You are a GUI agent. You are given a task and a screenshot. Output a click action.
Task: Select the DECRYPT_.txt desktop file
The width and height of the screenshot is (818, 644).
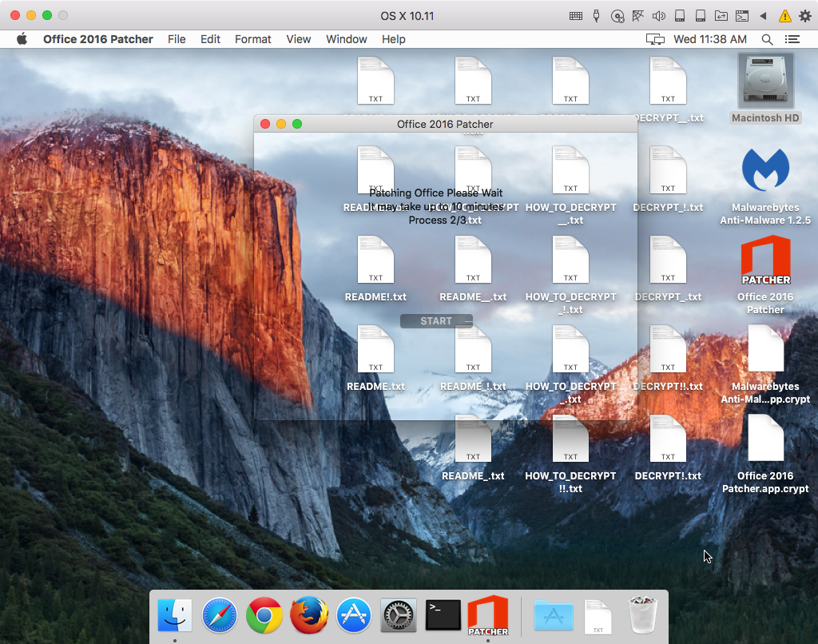point(668,268)
